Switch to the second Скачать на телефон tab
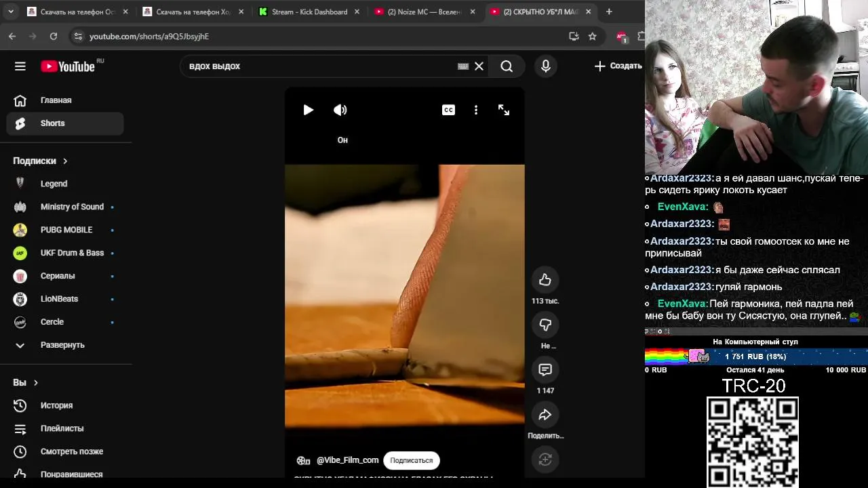868x488 pixels. [x=193, y=12]
